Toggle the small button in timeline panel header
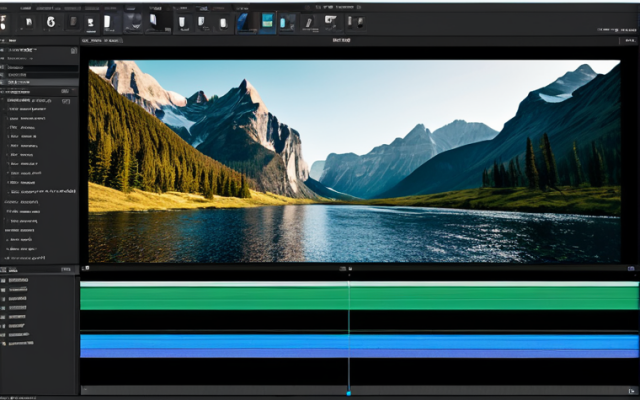Screen dimensions: 640x400 66,269
